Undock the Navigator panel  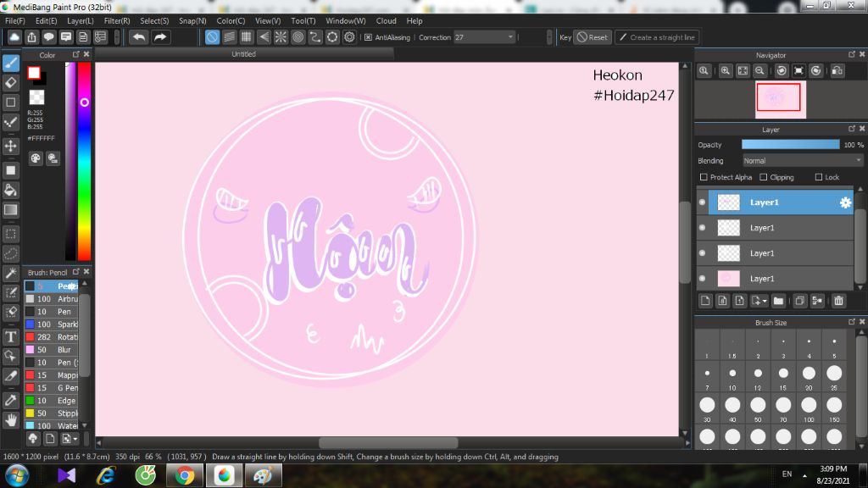(x=851, y=54)
